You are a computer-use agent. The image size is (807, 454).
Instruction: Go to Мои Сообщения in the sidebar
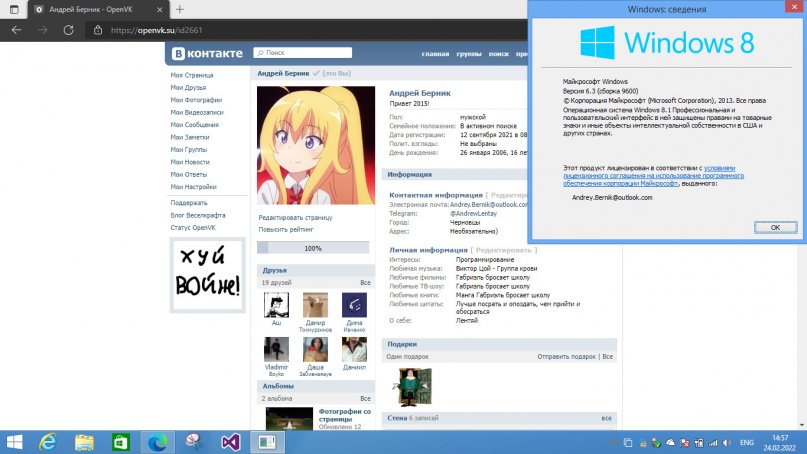coord(194,125)
